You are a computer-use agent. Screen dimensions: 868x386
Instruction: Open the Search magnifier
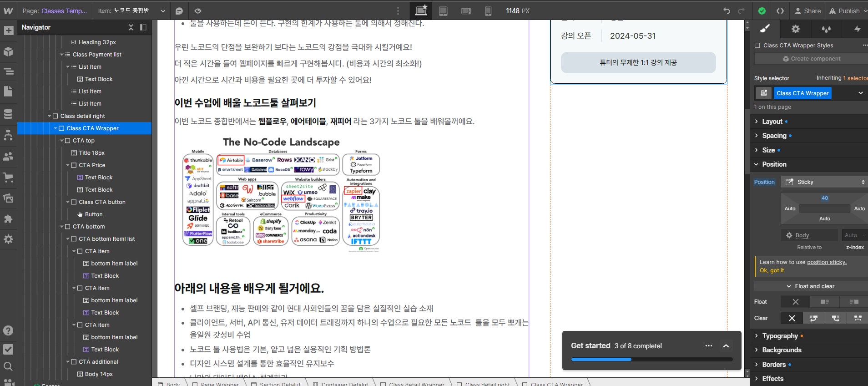pyautogui.click(x=8, y=366)
